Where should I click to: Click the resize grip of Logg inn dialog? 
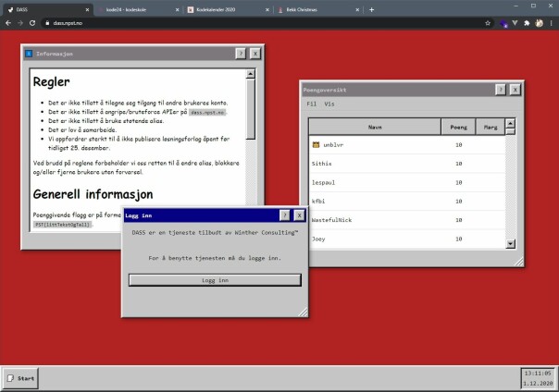(x=303, y=312)
